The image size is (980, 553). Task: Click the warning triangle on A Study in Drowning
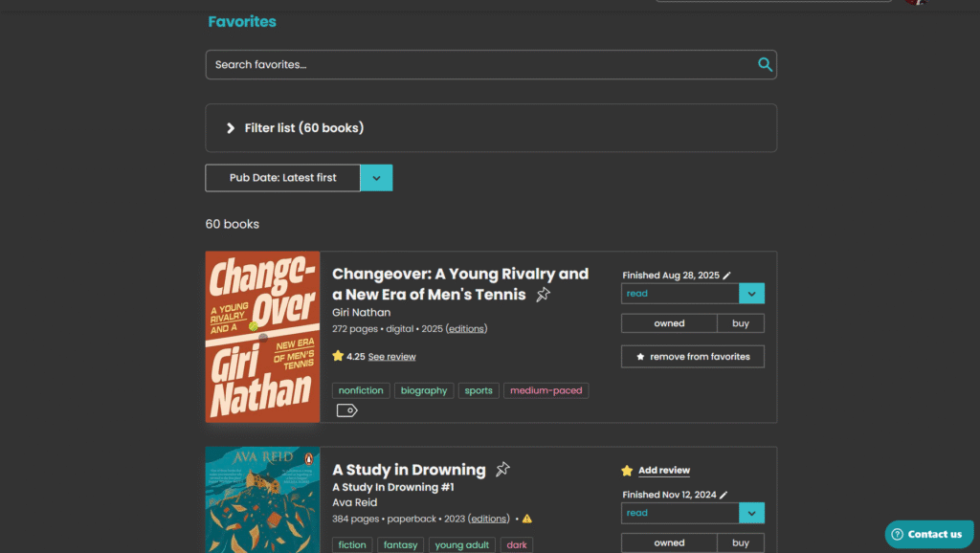click(526, 520)
